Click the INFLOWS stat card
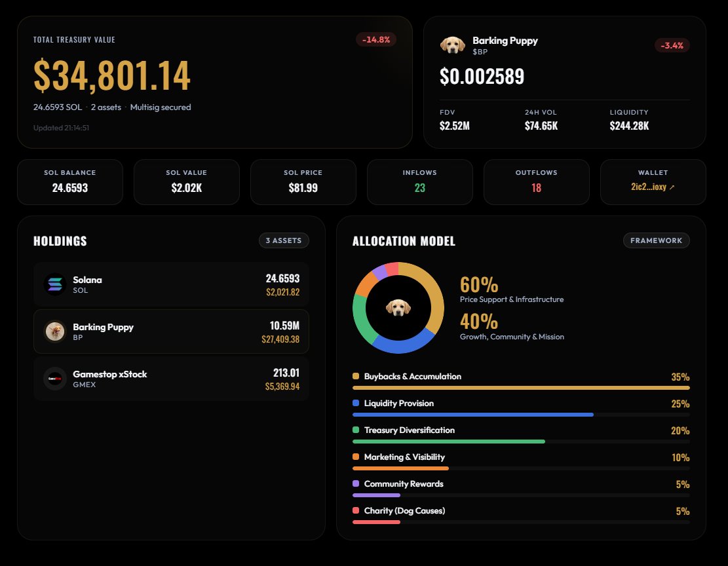Image resolution: width=728 pixels, height=566 pixels. point(419,181)
